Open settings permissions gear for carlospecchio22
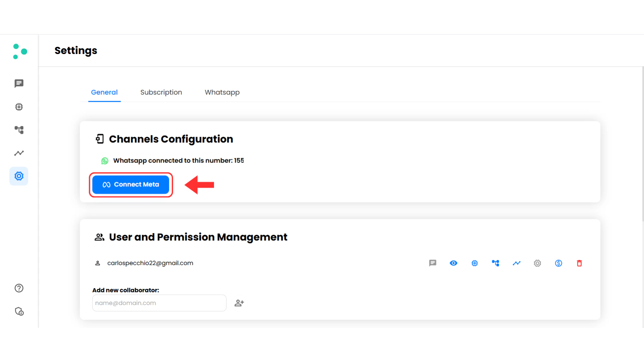The width and height of the screenshot is (644, 362). tap(537, 263)
